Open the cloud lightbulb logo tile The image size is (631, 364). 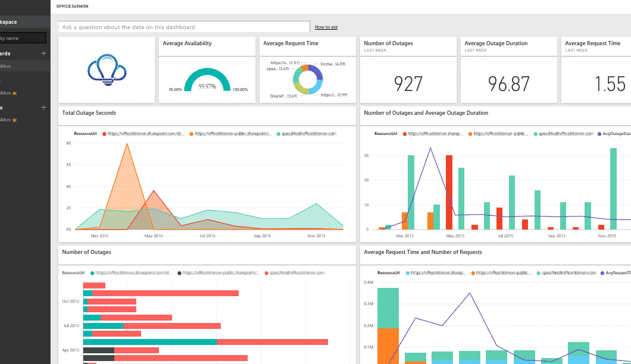(107, 70)
